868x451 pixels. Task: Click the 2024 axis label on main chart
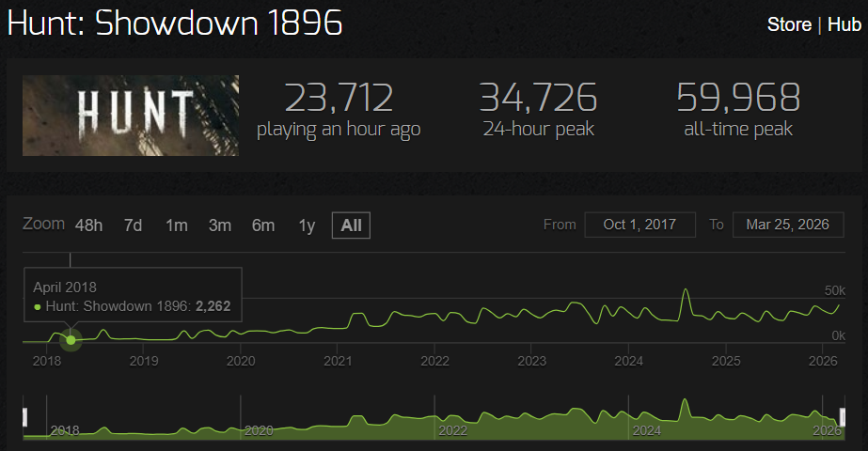pyautogui.click(x=629, y=362)
